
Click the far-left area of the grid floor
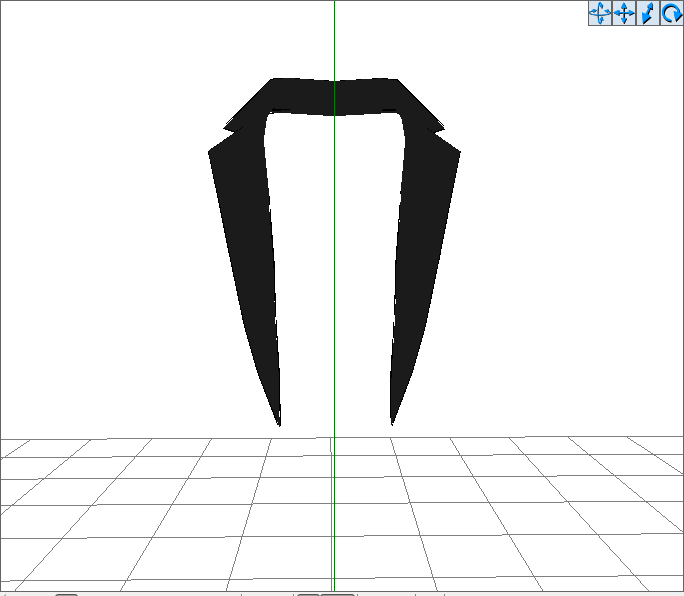[x=52, y=515]
